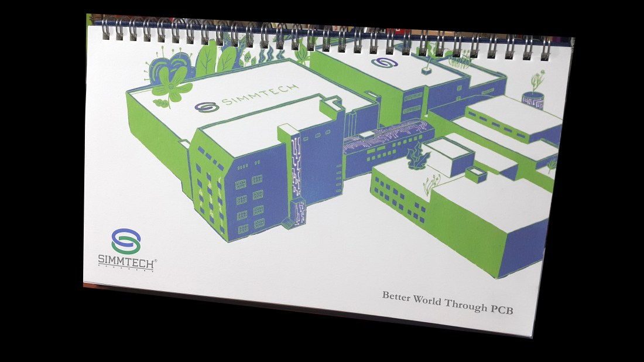Image resolution: width=644 pixels, height=362 pixels.
Task: Click the SIMMTECH wordmark below the corner logo
Action: pyautogui.click(x=126, y=262)
